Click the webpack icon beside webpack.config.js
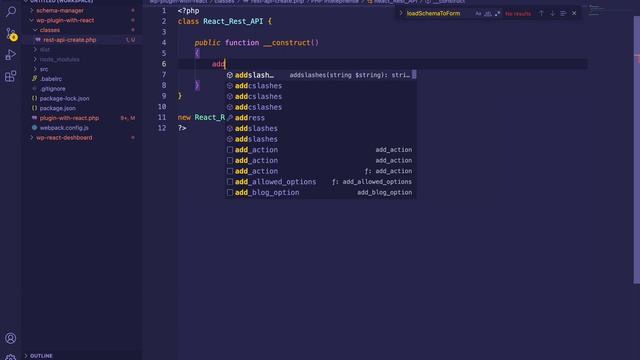Viewport: 640px width, 360px height. (34, 128)
